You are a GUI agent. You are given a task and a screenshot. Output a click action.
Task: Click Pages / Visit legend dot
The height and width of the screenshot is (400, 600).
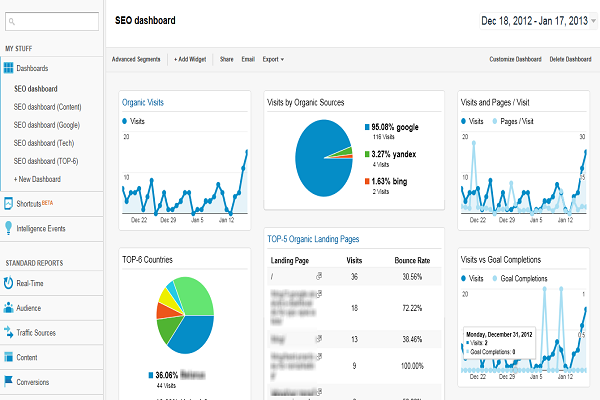pos(495,121)
